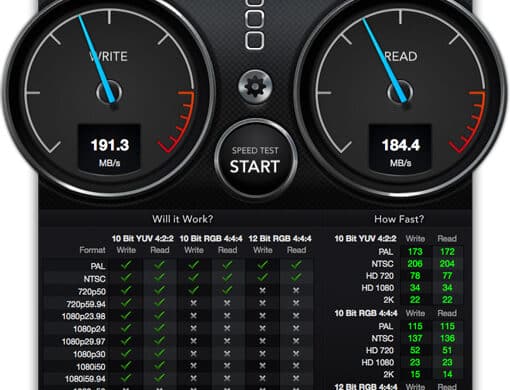Click the Write speed gauge needle

point(97,59)
